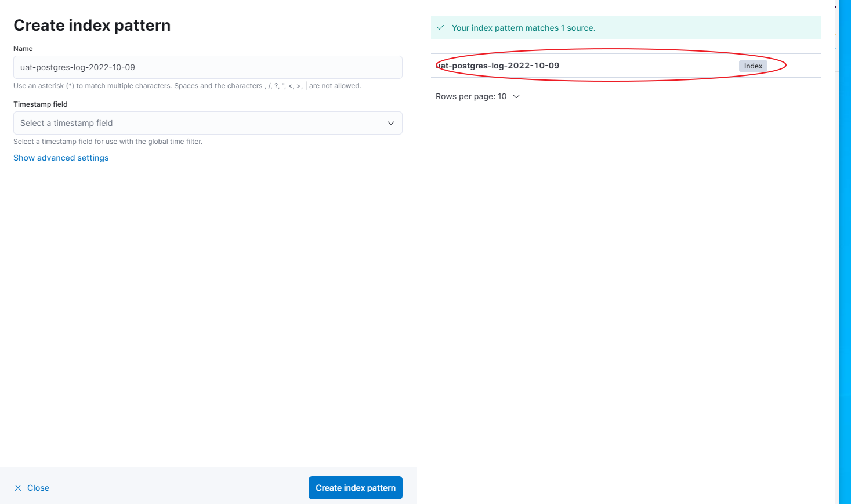This screenshot has width=851, height=504.
Task: Click the Create index pattern heading
Action: (92, 26)
